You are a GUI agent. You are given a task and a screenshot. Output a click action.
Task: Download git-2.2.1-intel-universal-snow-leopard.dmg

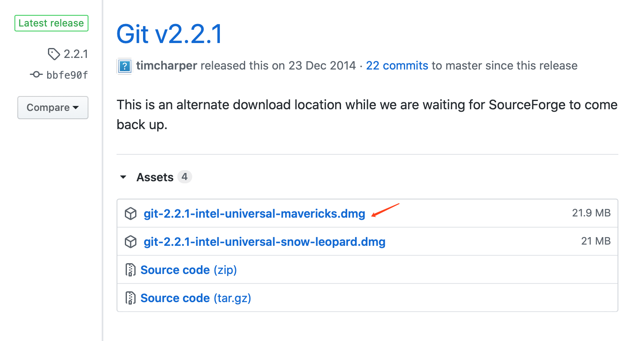(x=265, y=242)
